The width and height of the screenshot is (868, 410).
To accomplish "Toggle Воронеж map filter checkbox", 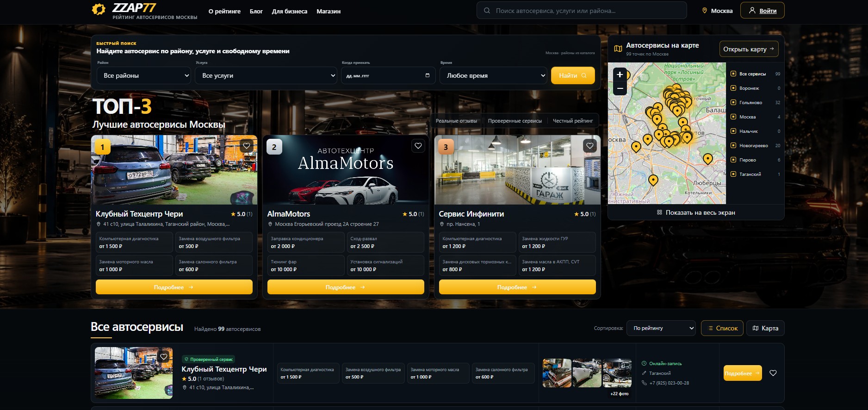I will [x=733, y=88].
